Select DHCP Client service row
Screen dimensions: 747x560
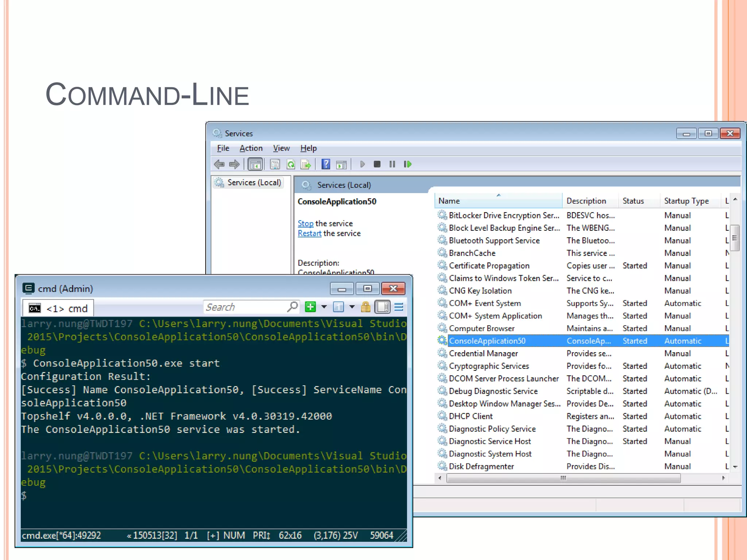[583, 416]
